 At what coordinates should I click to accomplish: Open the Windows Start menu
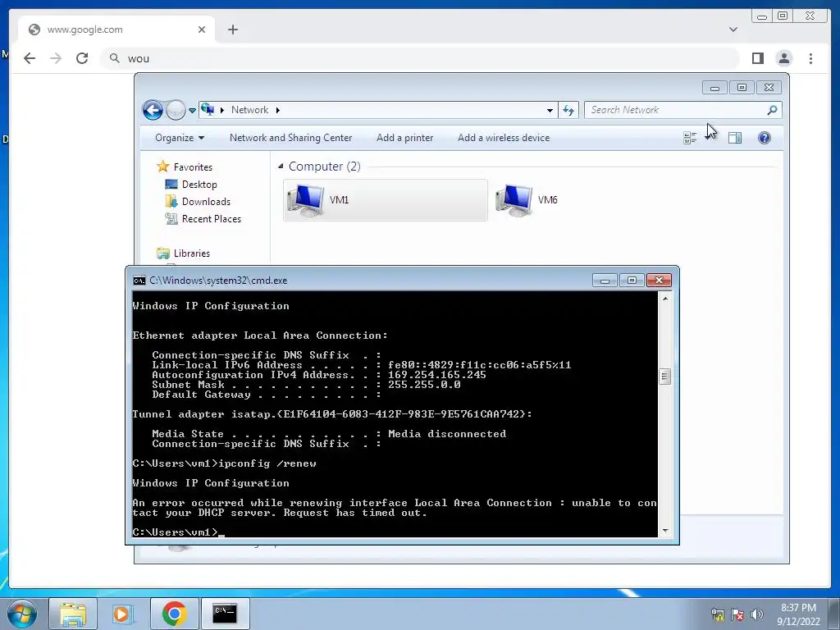tap(21, 614)
